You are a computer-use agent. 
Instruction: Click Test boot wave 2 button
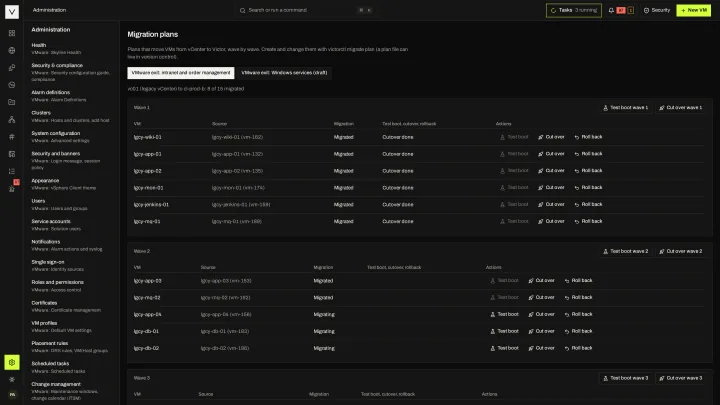click(625, 251)
